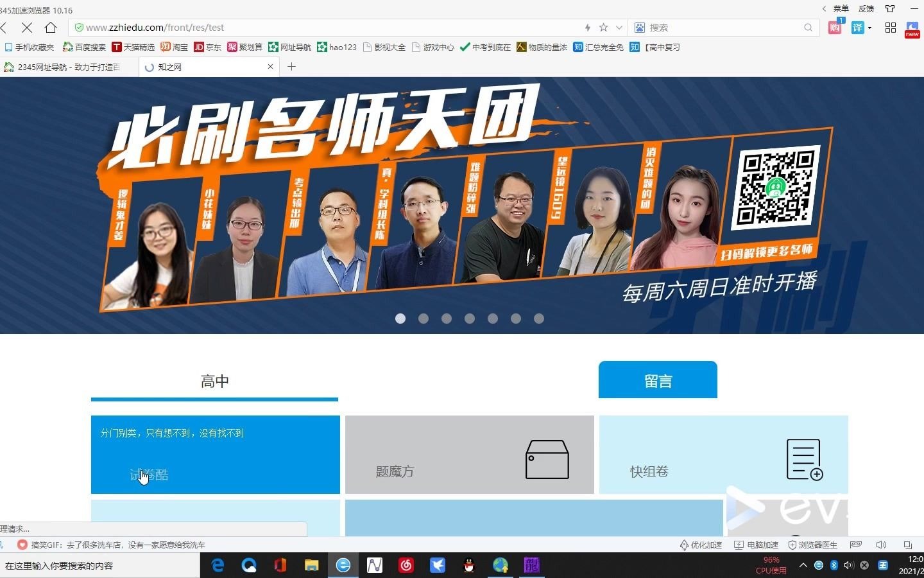The image size is (924, 578).
Task: Open 游戏中心 bookmark
Action: coord(433,47)
